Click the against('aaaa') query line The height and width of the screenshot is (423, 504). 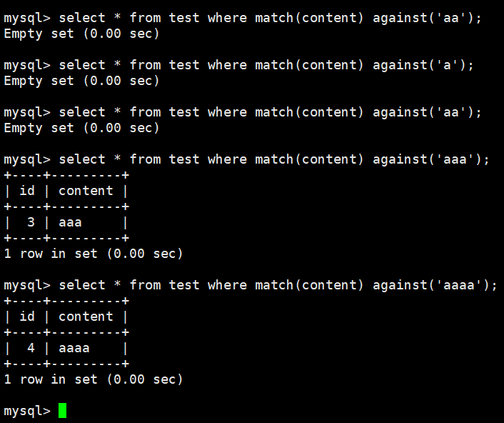(250, 285)
